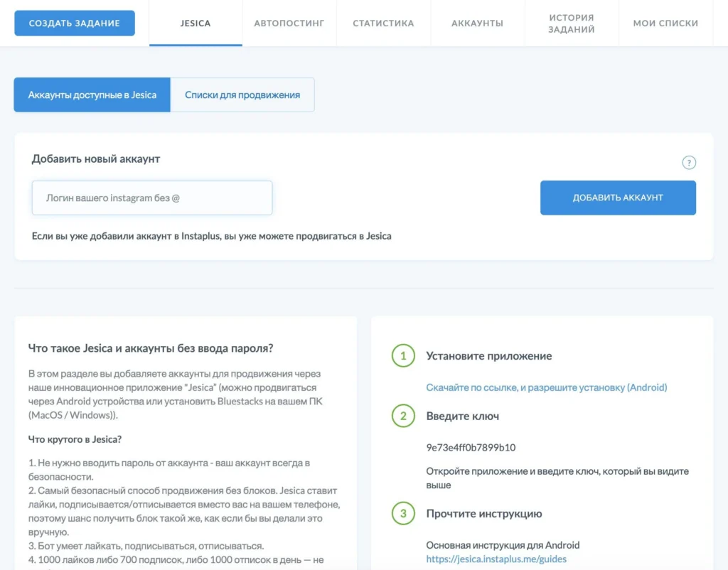The image size is (728, 570).
Task: Select Аккаунты доступные в Jesica sub-tab
Action: [x=92, y=95]
